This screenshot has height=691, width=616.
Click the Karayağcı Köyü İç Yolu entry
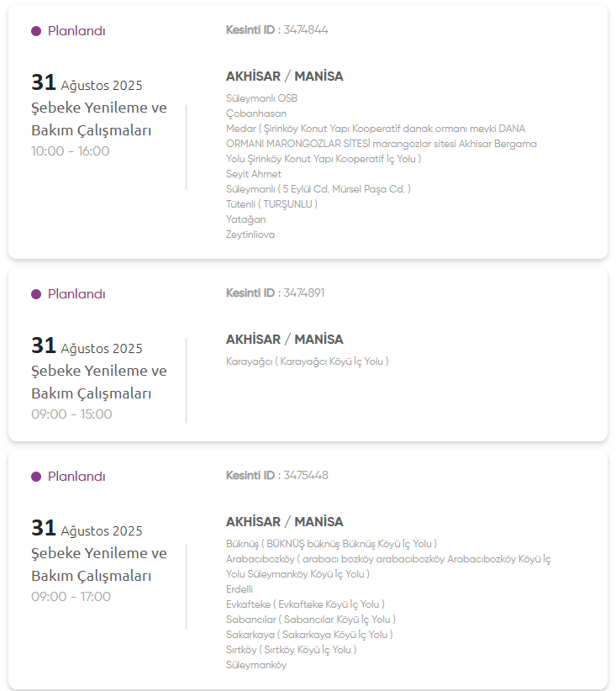coord(307,361)
